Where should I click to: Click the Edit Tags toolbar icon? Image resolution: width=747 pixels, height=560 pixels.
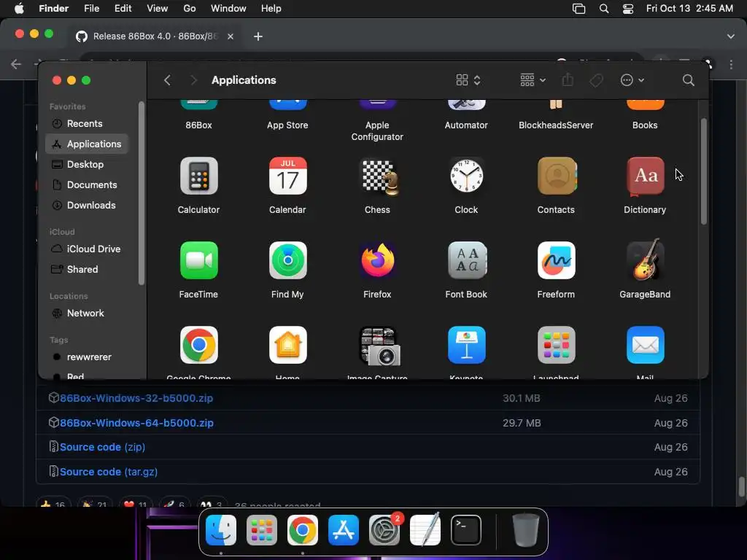[596, 80]
